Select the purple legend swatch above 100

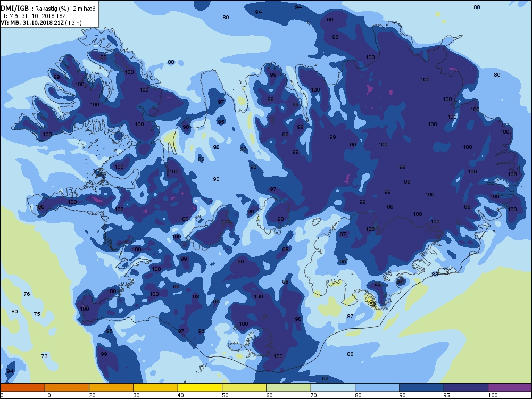coord(510,387)
